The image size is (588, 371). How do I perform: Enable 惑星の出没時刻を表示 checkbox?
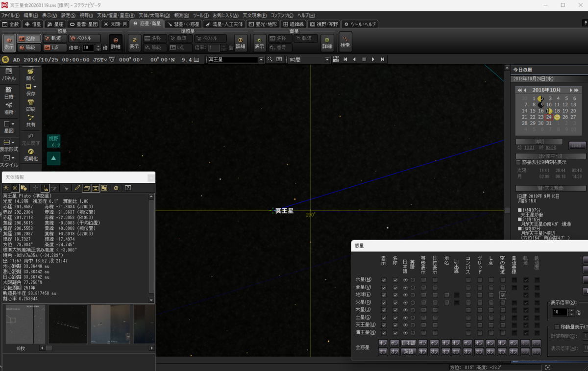519,162
